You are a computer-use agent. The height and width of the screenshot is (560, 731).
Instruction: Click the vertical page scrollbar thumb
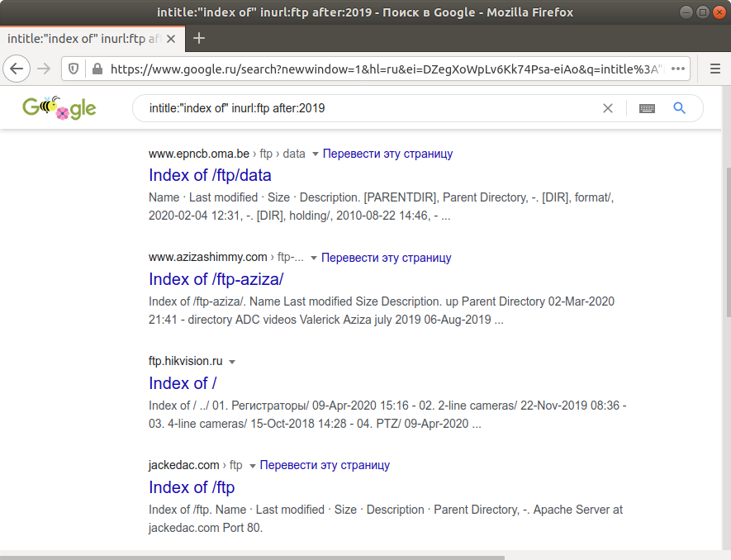(x=728, y=243)
